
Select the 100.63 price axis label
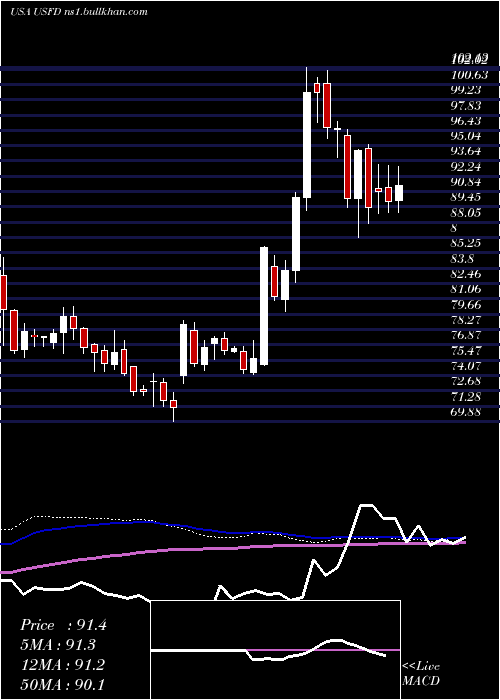tap(469, 74)
